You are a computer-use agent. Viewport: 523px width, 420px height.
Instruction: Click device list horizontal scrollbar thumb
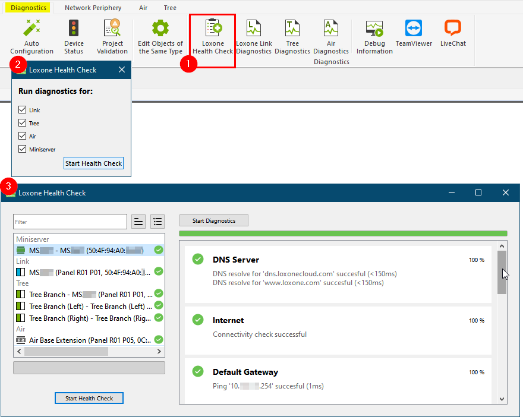66,351
